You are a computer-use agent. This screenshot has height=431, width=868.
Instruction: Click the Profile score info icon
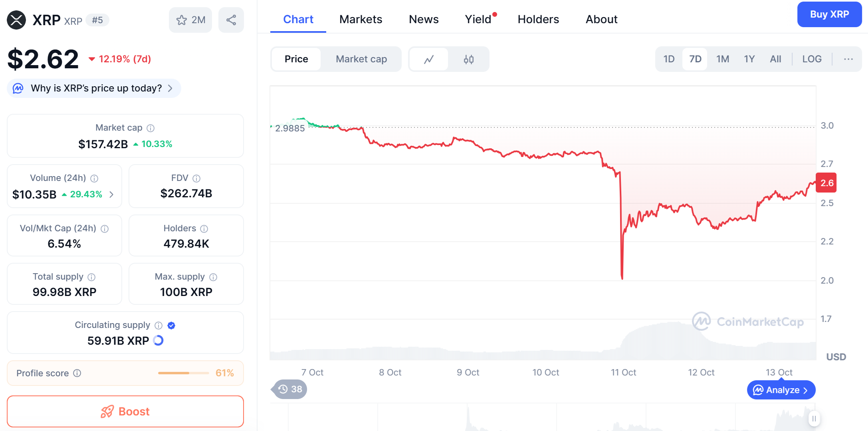click(77, 373)
